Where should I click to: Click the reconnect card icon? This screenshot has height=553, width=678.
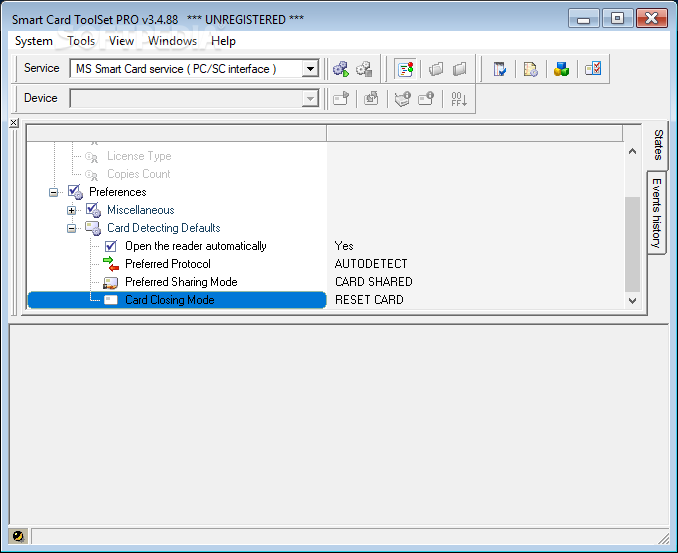click(x=371, y=99)
